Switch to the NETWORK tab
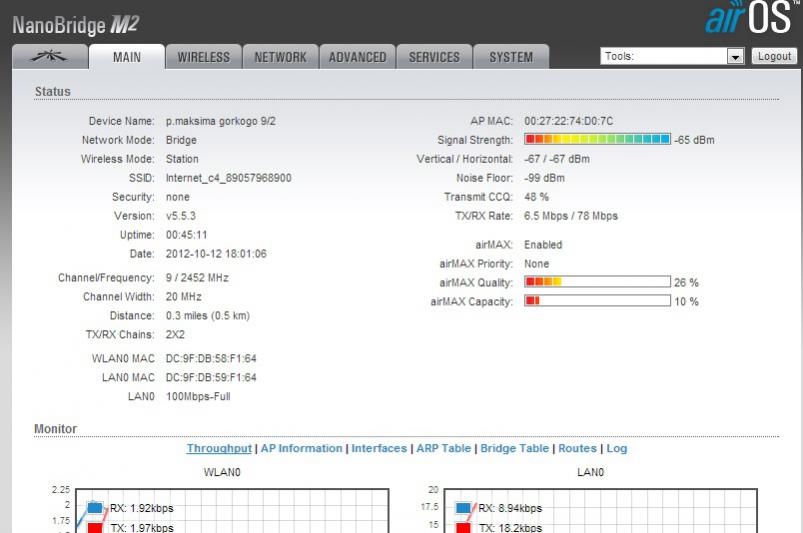 [x=280, y=57]
